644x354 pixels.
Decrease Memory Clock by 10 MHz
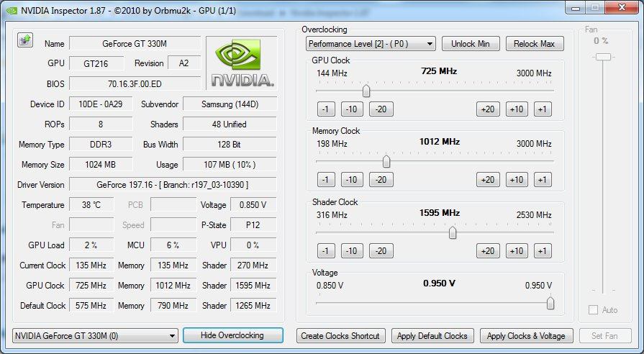pos(352,180)
